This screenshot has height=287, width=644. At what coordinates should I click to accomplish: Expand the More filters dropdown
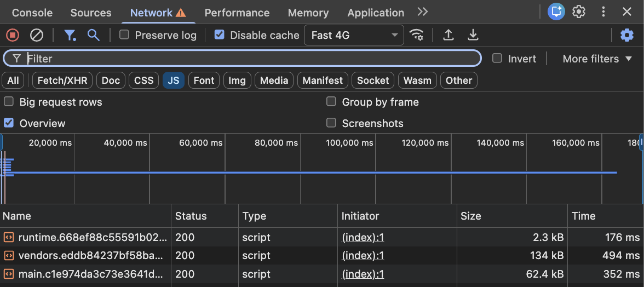click(x=597, y=59)
